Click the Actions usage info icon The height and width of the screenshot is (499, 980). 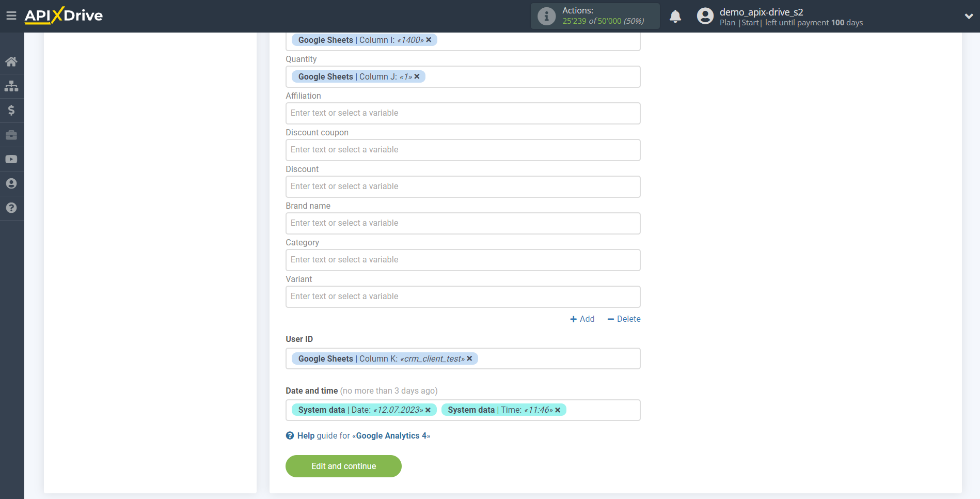[546, 15]
